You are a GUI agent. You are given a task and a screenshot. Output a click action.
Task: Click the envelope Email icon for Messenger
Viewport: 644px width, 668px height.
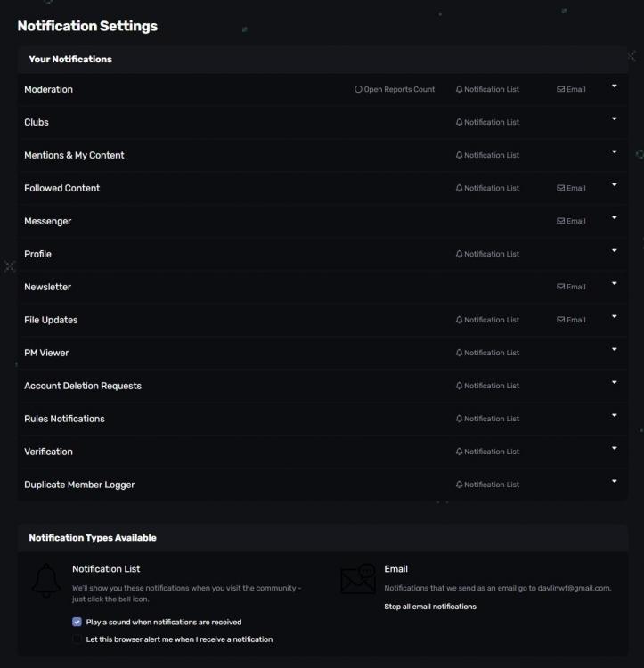560,222
